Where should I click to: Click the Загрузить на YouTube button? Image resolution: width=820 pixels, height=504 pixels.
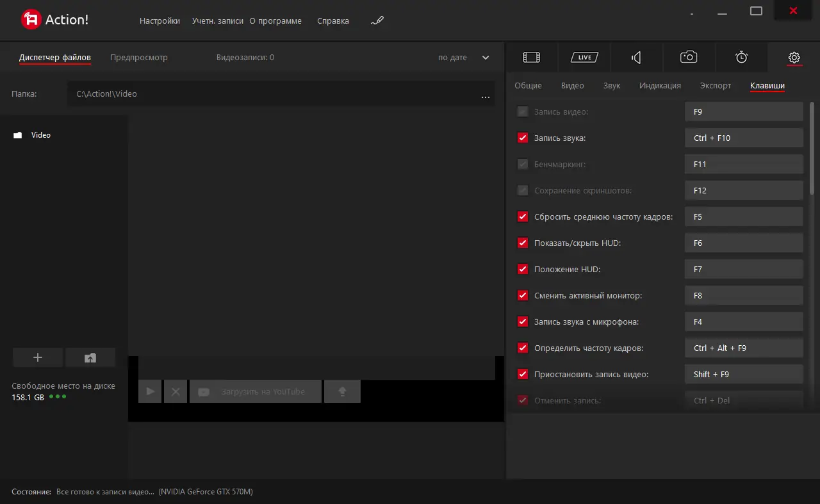(x=256, y=391)
